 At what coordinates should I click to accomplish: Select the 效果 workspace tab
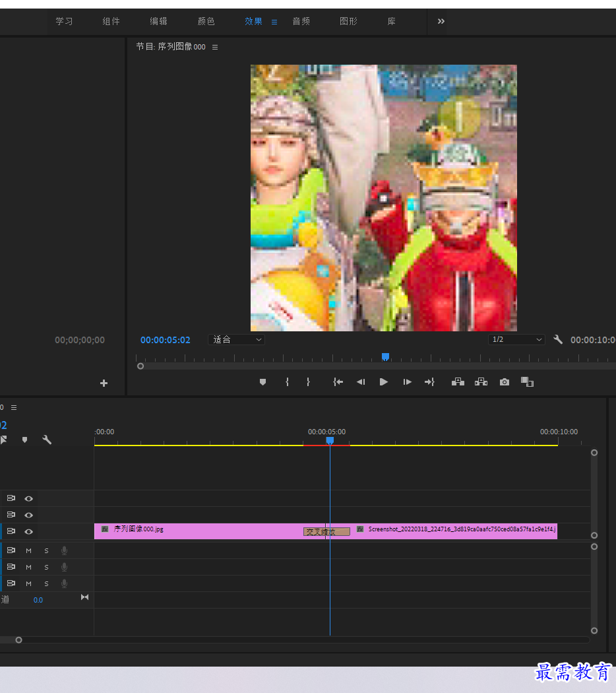click(x=253, y=21)
